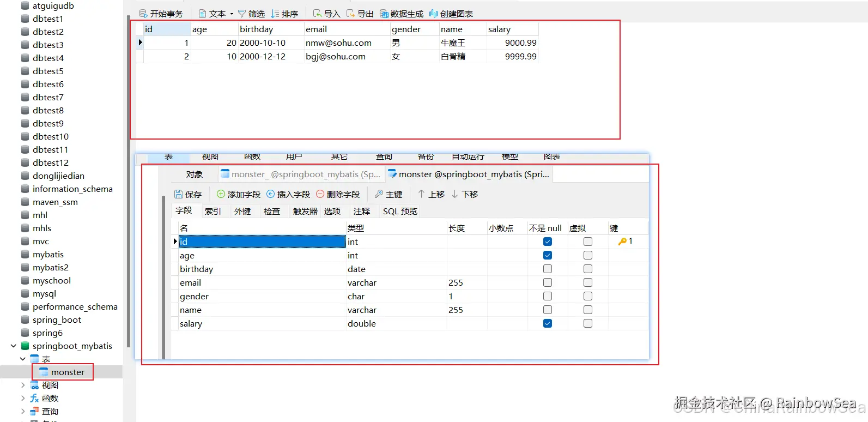Screen dimensions: 868x422
Task: Select the spring_boot database
Action: [x=57, y=319]
